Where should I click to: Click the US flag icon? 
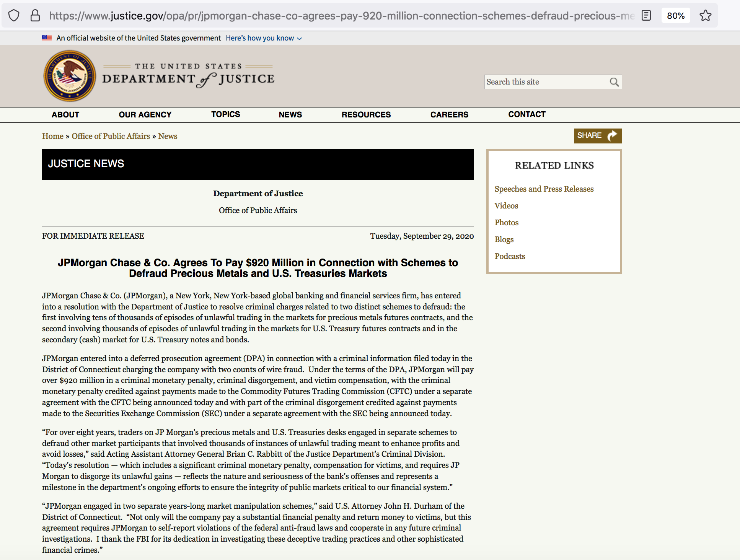(x=47, y=38)
